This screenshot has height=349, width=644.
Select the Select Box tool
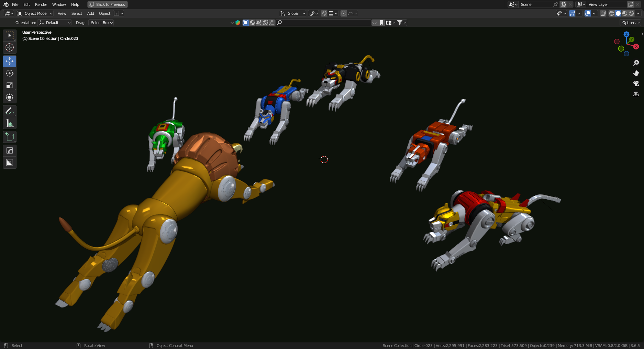point(10,35)
